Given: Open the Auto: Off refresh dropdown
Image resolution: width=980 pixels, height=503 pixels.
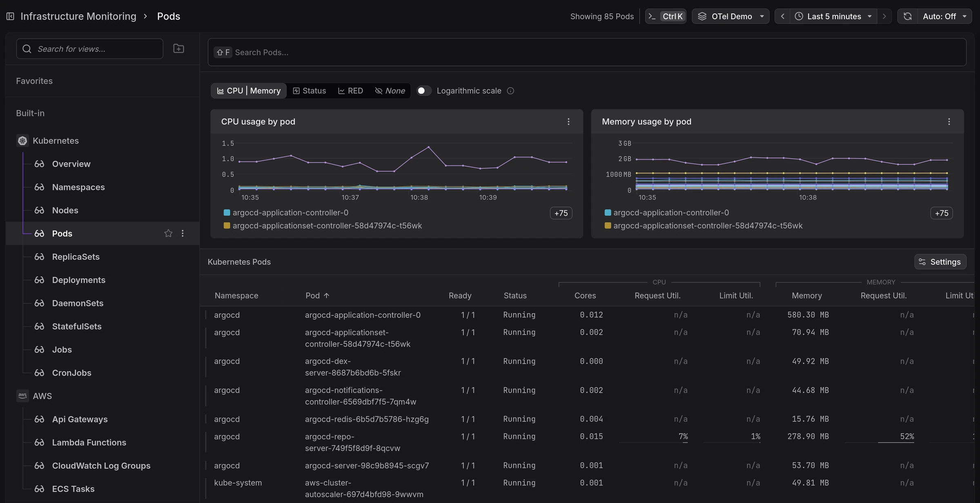Looking at the screenshot, I should pyautogui.click(x=944, y=16).
